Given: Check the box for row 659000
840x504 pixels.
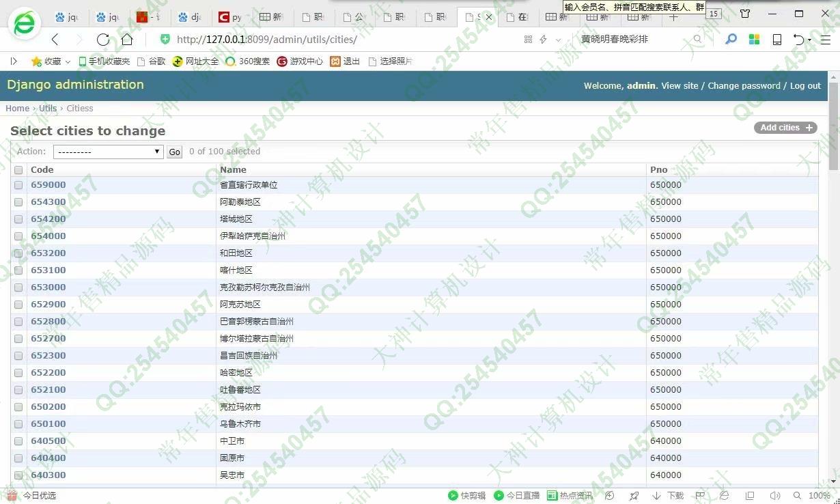Looking at the screenshot, I should pos(18,185).
